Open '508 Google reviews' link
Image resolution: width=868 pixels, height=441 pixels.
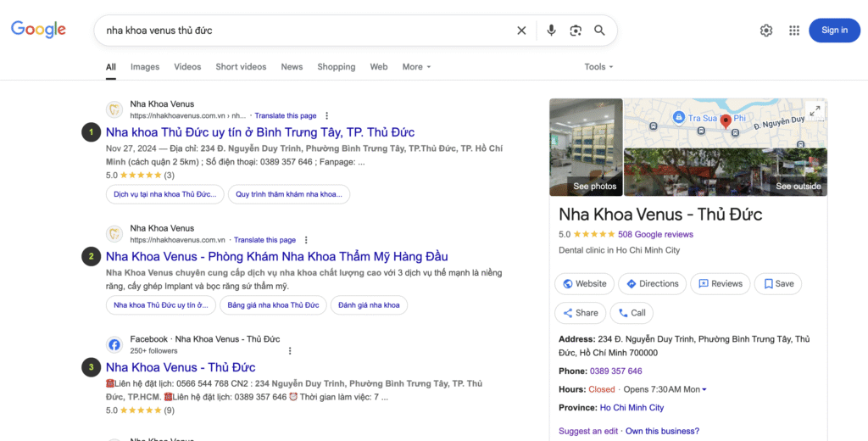coord(655,234)
